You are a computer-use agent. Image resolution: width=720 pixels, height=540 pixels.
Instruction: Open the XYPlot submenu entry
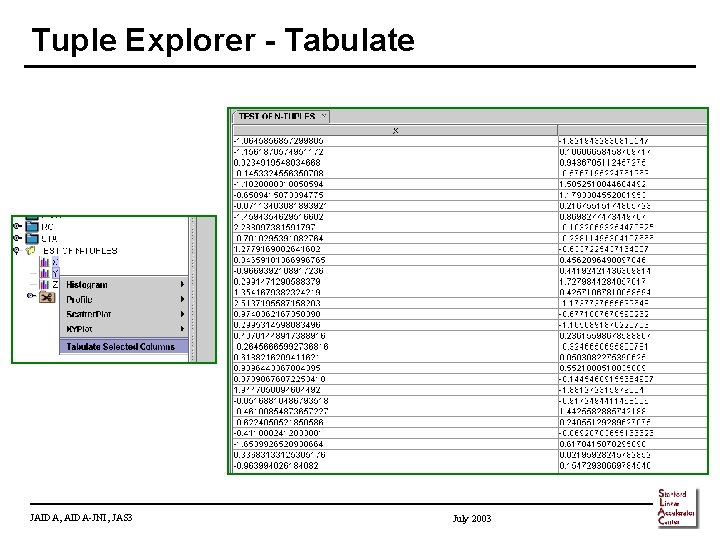pyautogui.click(x=124, y=329)
